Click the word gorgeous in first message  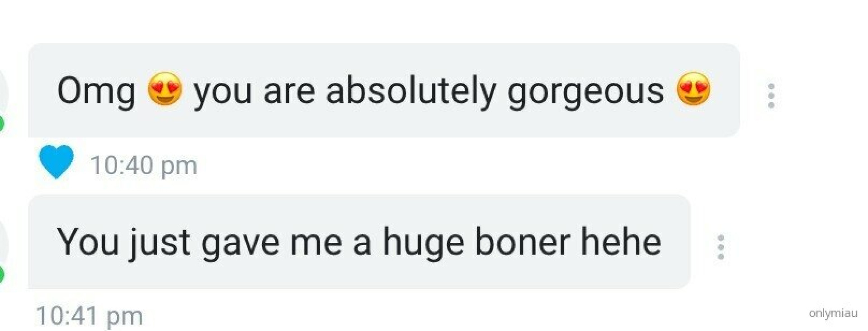coord(585,93)
